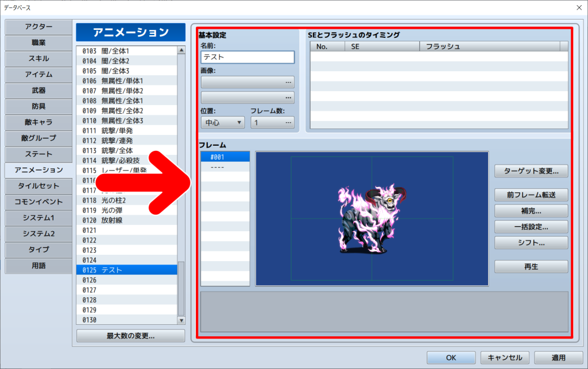Click ターゲット変更 button
Screen dimensions: 588x369
pyautogui.click(x=531, y=171)
